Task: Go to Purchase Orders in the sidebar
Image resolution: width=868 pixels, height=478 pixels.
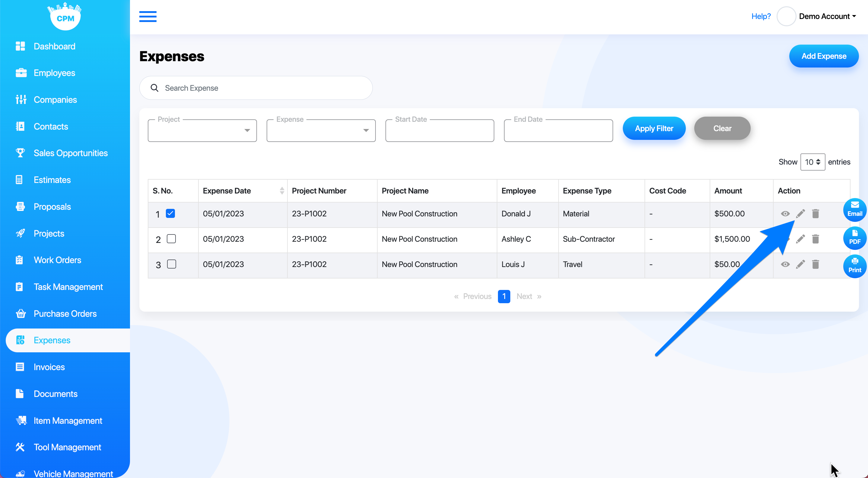Action: pyautogui.click(x=65, y=313)
